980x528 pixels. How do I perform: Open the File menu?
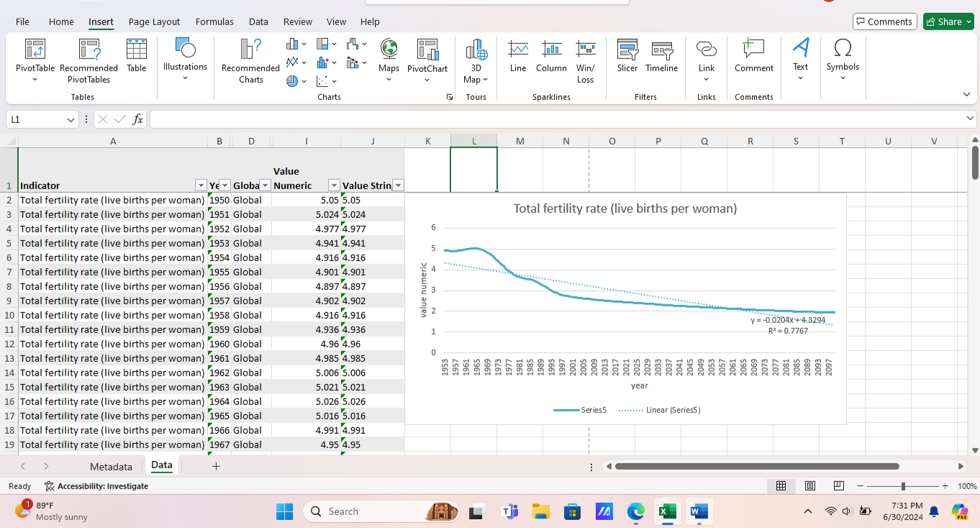click(x=22, y=22)
